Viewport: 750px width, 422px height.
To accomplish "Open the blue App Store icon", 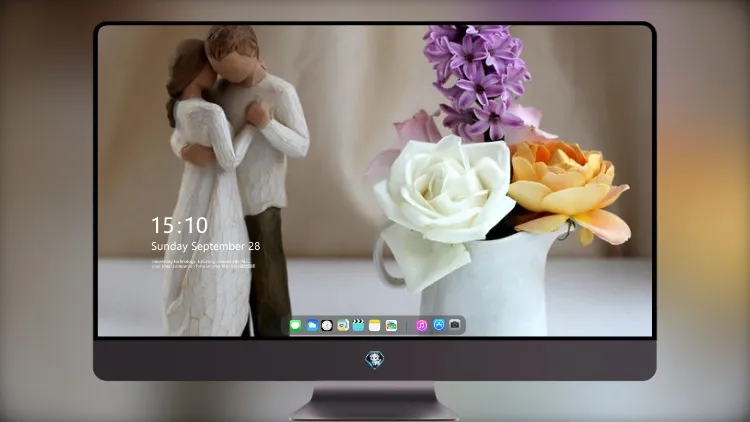I will click(439, 325).
